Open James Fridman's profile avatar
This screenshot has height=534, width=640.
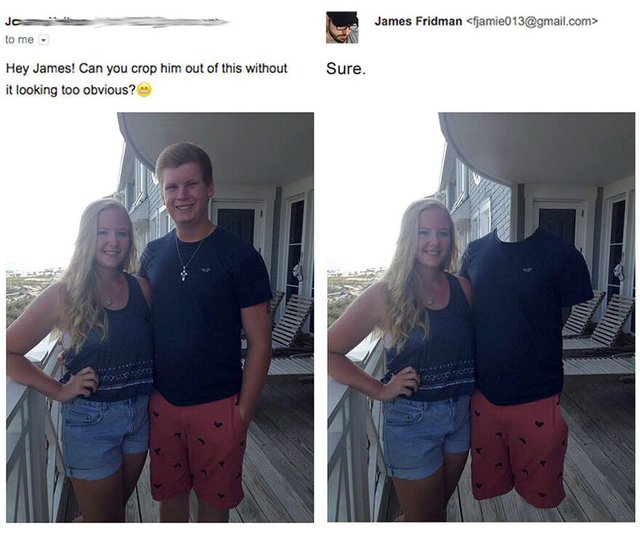point(342,27)
